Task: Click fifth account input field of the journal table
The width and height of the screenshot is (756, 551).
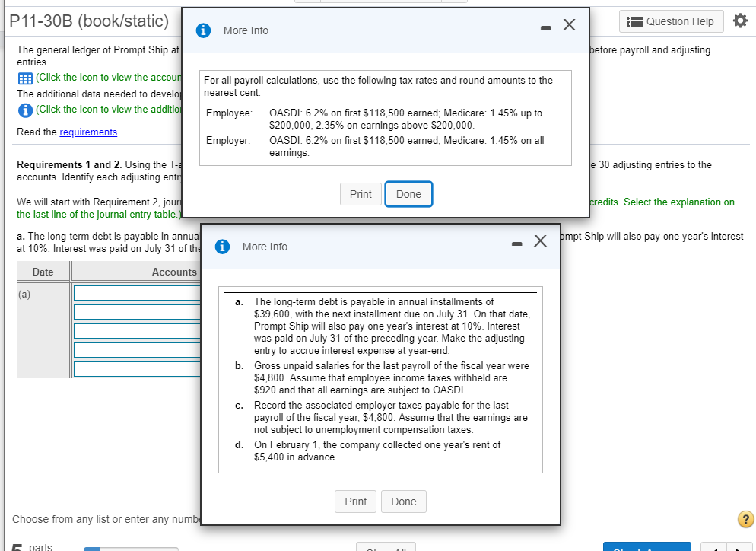Action: (138, 369)
